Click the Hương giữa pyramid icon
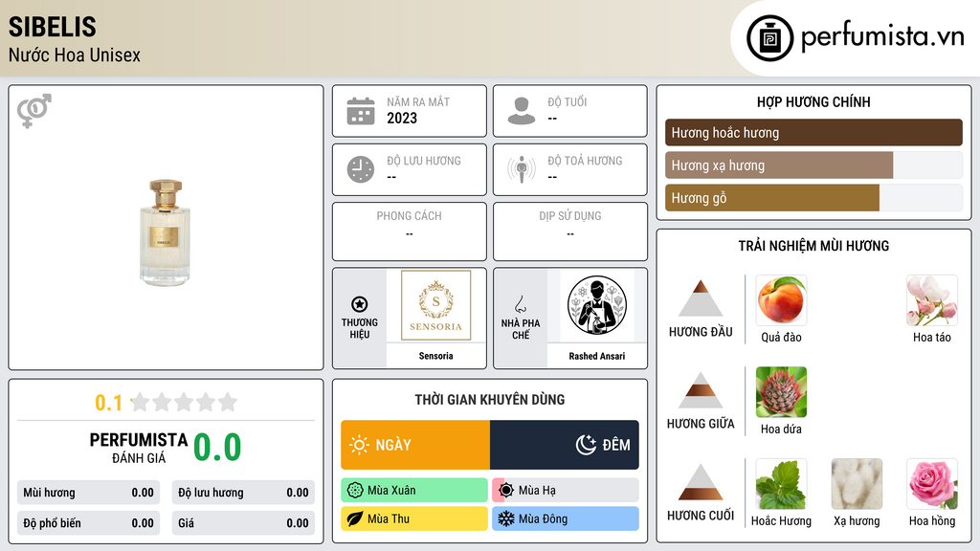The width and height of the screenshot is (980, 551). (701, 390)
